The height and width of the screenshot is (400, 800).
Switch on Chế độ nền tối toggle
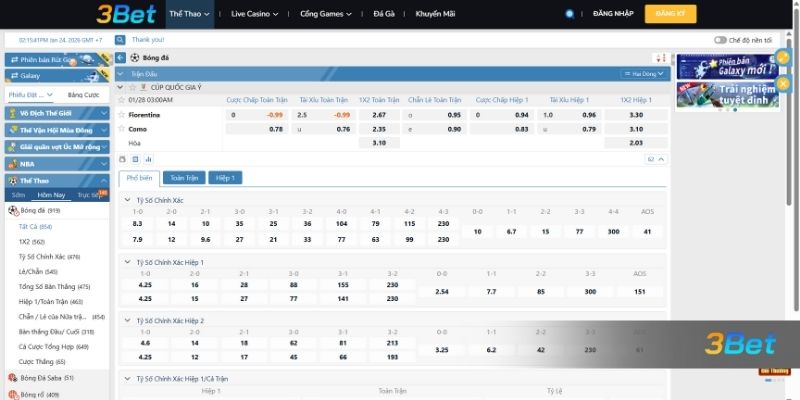720,40
